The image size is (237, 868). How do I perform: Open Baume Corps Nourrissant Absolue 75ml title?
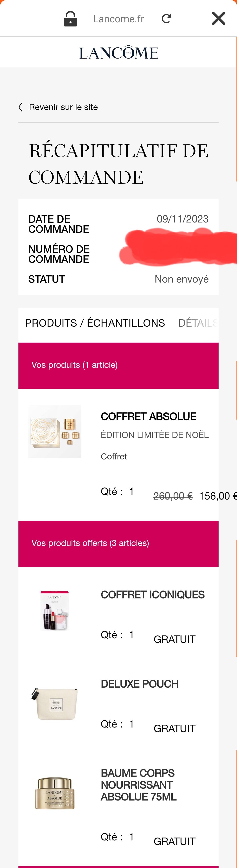point(138,785)
